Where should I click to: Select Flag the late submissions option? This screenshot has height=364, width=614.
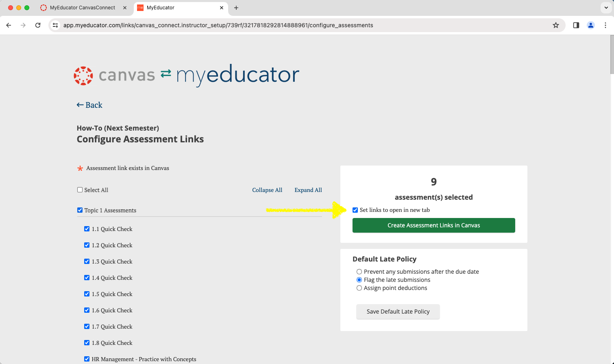pyautogui.click(x=359, y=280)
